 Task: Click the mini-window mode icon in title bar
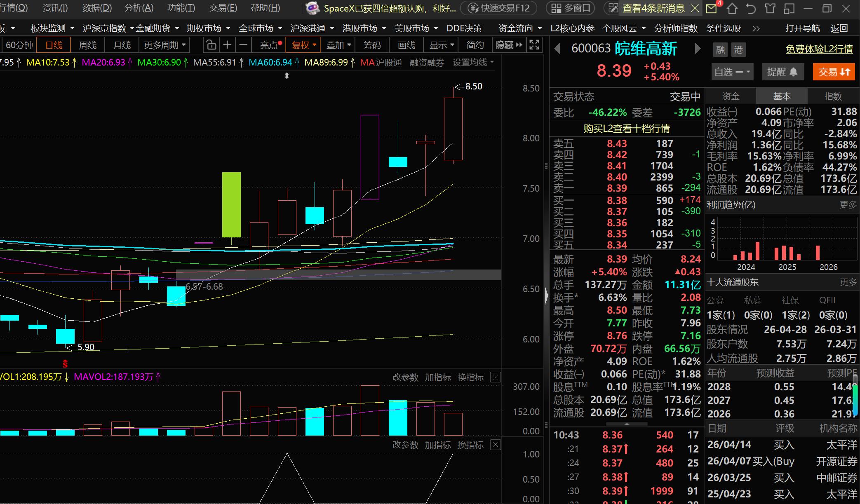(x=789, y=8)
